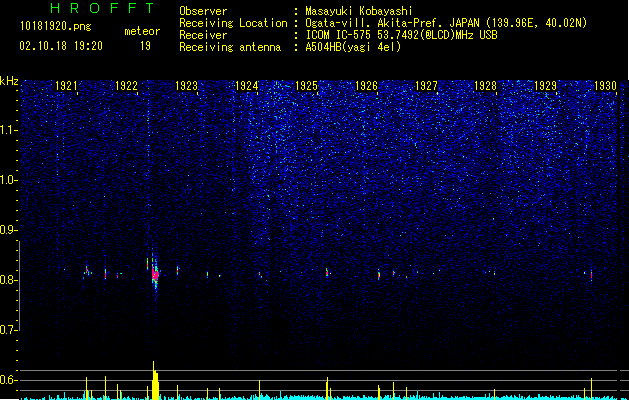
Task: Click the 1.0 kHz frequency label
Action: tap(9, 180)
